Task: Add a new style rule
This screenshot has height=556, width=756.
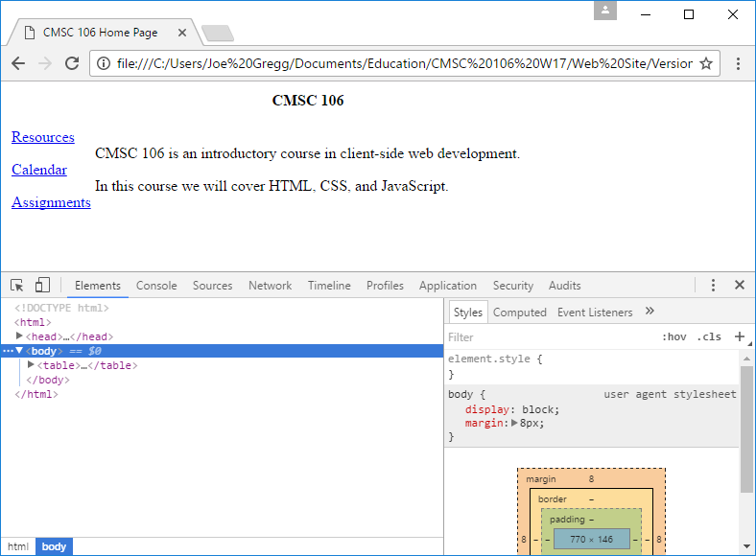Action: coord(740,336)
